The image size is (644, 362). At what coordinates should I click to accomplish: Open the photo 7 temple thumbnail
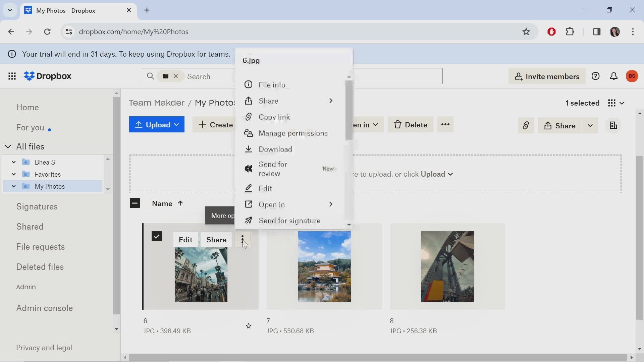(324, 266)
